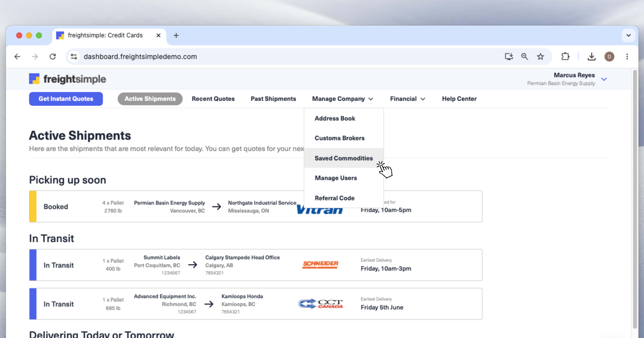Click the In Transit section heading
This screenshot has width=644, height=338.
tap(52, 238)
